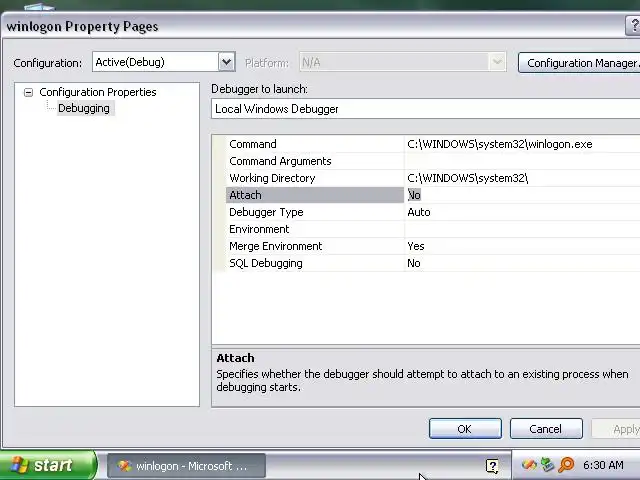Screen dimensions: 640x480
Task: Click the SQL Debugging value "No"
Action: point(414,263)
